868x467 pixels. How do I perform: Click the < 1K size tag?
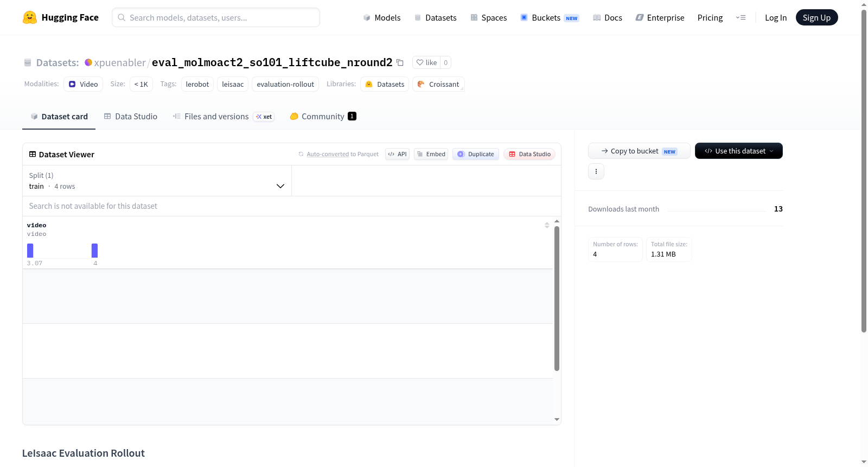(x=141, y=84)
